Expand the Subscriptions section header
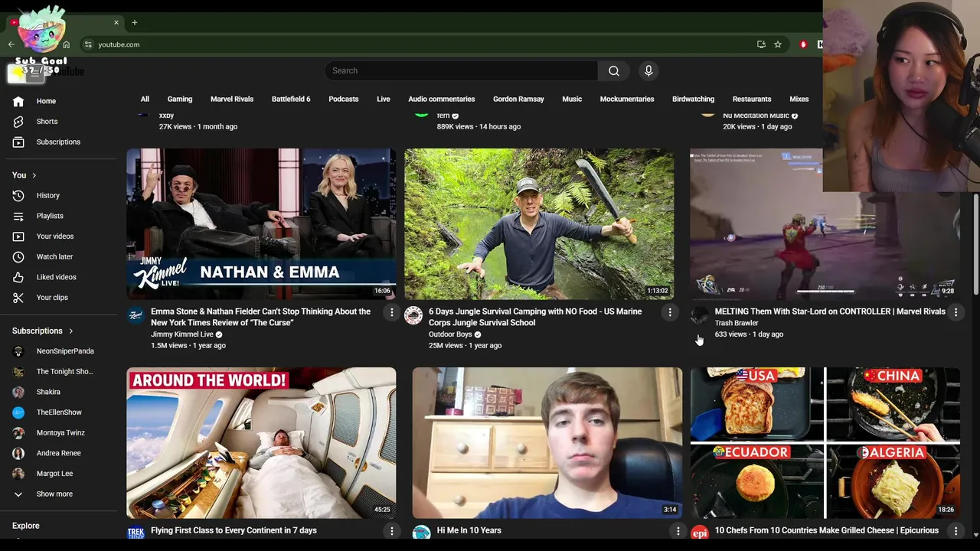This screenshot has width=980, height=551. 43,331
